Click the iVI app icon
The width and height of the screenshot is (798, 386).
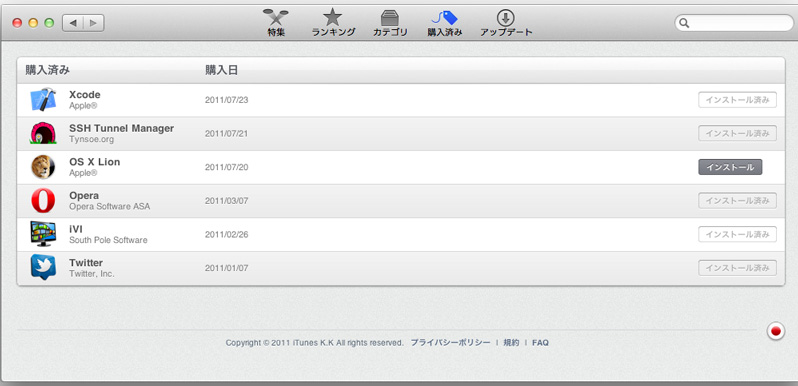point(43,234)
